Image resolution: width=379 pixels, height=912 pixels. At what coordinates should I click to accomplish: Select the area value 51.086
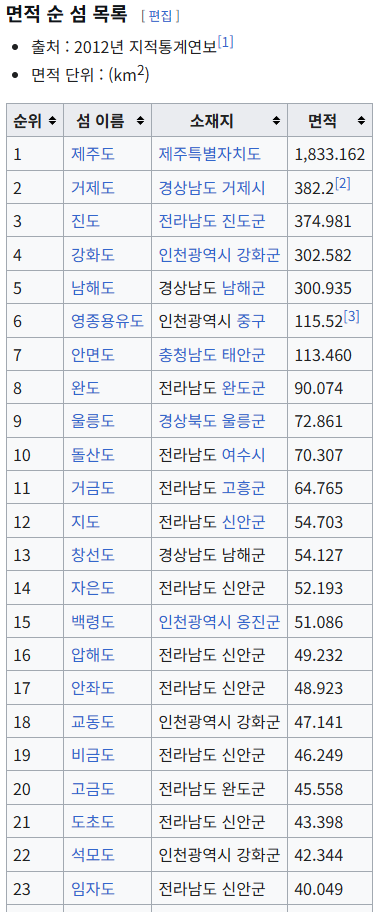tap(319, 622)
